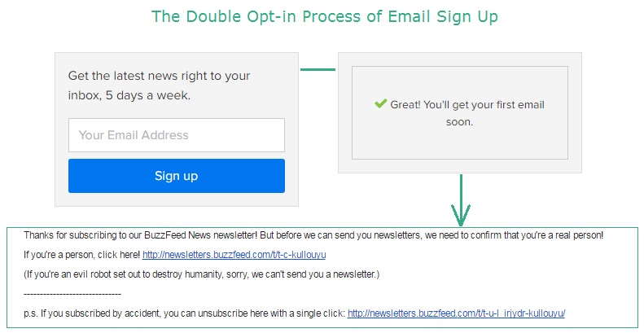Click the Double Opt-in Process title
The image size is (644, 333).
click(325, 17)
